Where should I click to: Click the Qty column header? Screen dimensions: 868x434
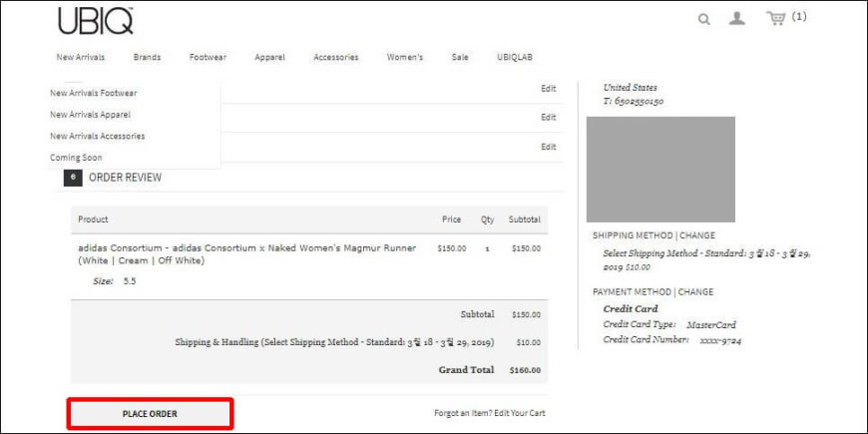click(487, 219)
